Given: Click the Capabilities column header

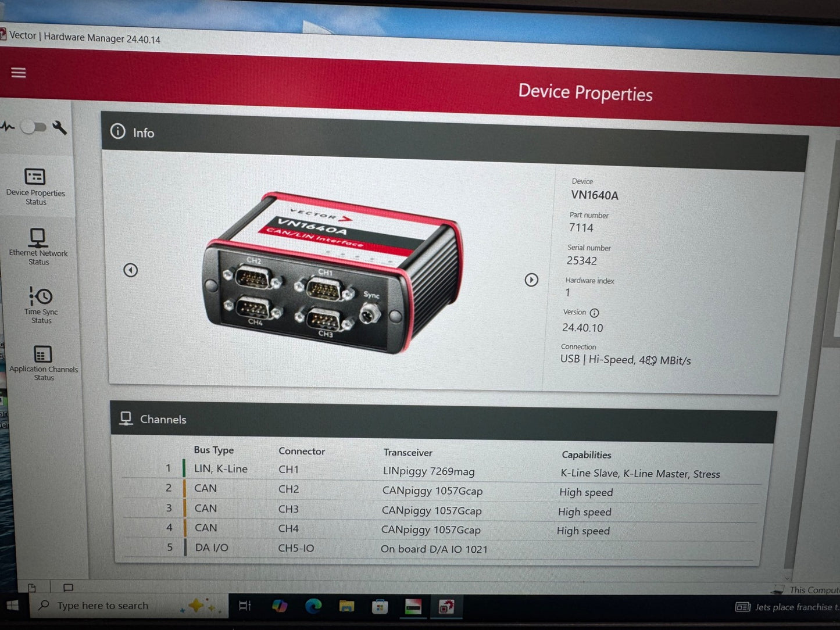Looking at the screenshot, I should [586, 455].
